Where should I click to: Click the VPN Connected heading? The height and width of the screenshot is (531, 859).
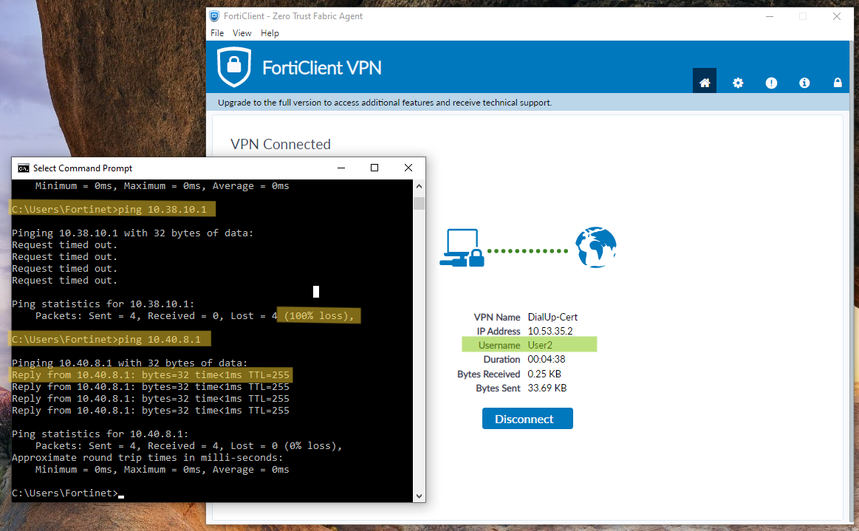[280, 144]
